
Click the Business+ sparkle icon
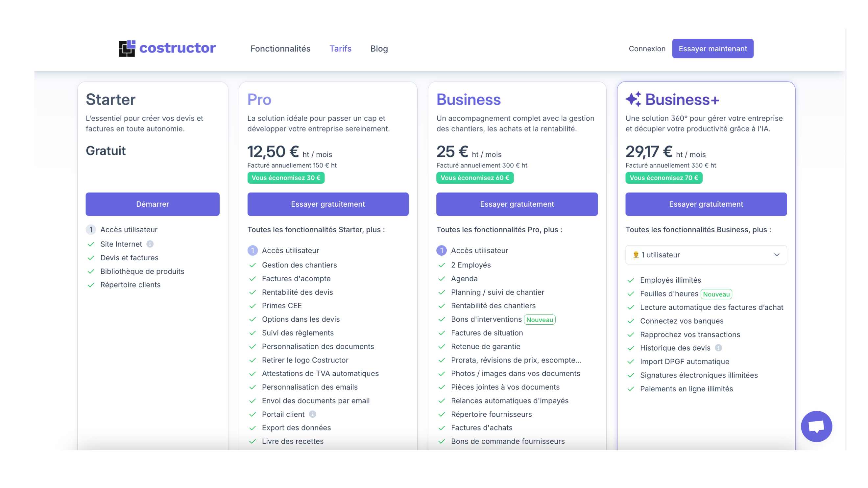(633, 99)
